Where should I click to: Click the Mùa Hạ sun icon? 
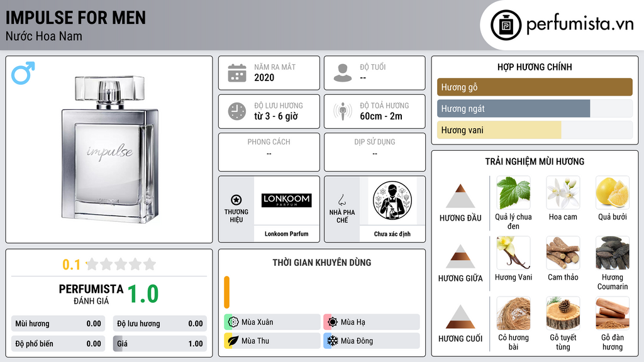pyautogui.click(x=333, y=322)
